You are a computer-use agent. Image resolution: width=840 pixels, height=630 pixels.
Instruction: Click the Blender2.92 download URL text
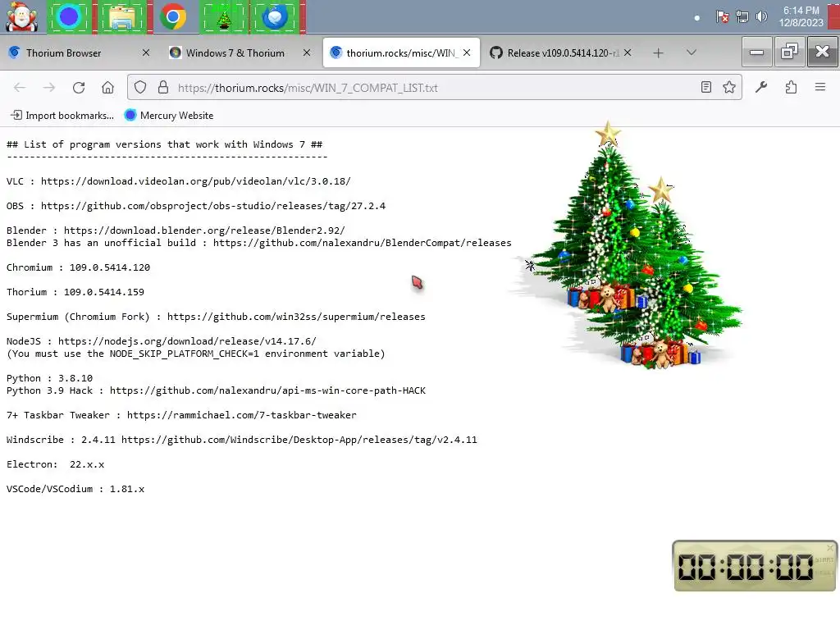[204, 231]
